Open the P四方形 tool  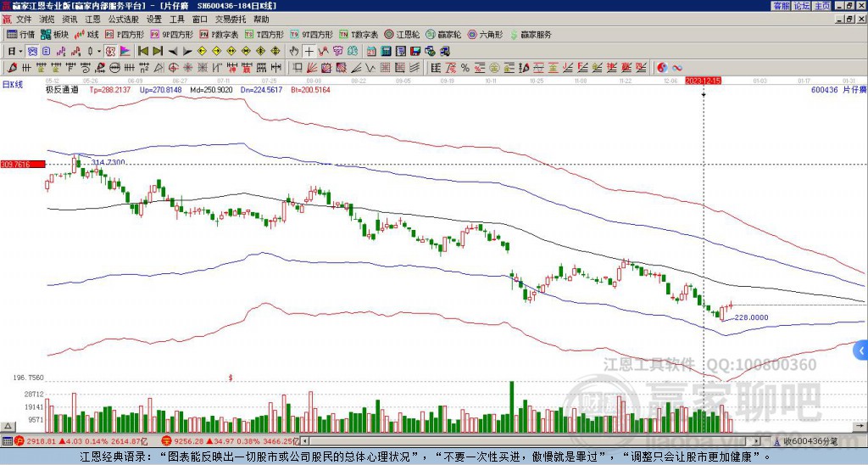click(125, 34)
